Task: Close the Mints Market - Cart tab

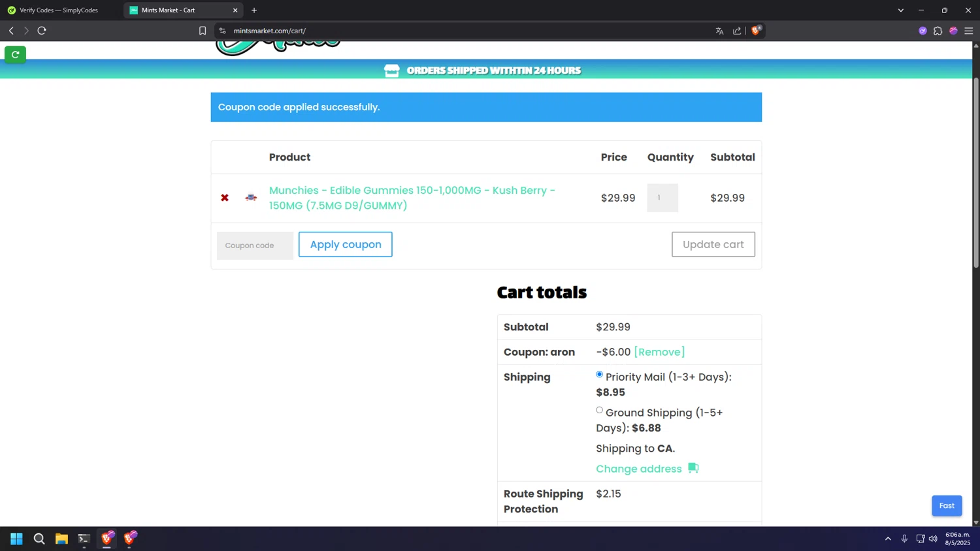Action: coord(235,10)
